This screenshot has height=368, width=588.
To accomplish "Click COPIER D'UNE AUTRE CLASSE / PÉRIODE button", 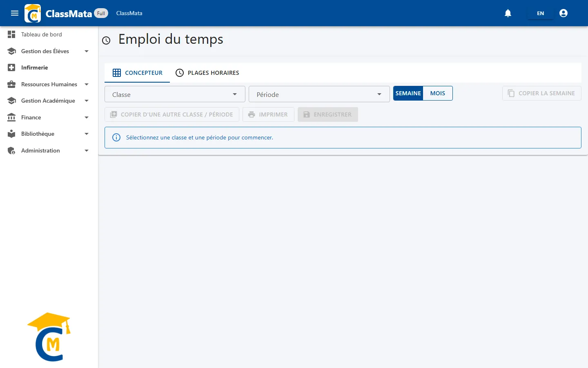I will [x=172, y=114].
